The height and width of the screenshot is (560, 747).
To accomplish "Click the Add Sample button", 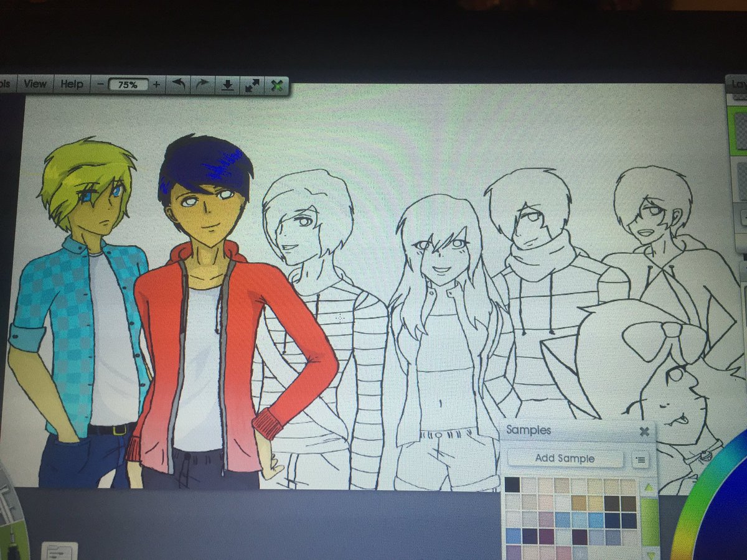I will coord(565,459).
